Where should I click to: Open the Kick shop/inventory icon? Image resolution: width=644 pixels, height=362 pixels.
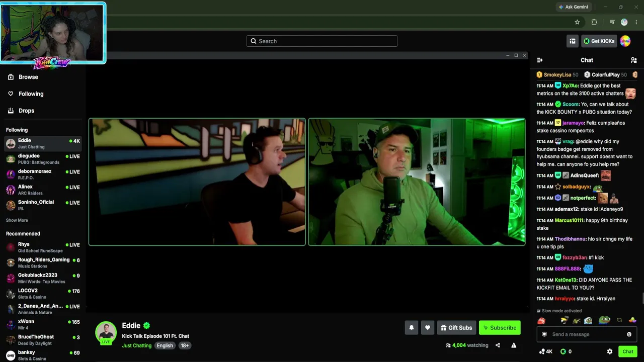(x=572, y=41)
